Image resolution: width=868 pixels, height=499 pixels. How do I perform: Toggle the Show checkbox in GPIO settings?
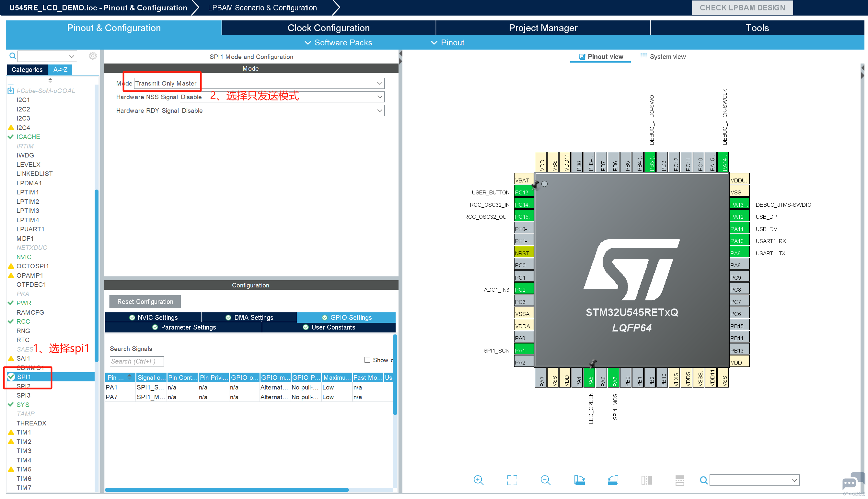point(367,360)
